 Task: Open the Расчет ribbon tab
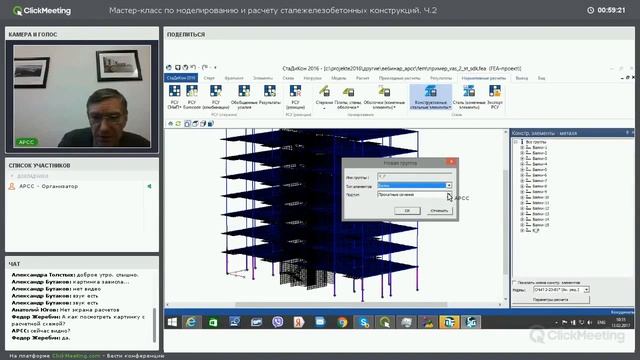pos(362,78)
